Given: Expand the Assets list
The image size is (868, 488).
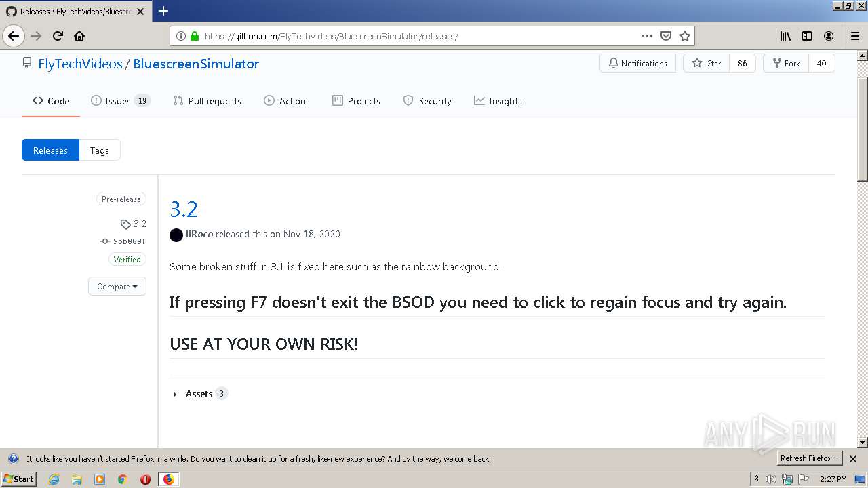Looking at the screenshot, I should point(199,394).
